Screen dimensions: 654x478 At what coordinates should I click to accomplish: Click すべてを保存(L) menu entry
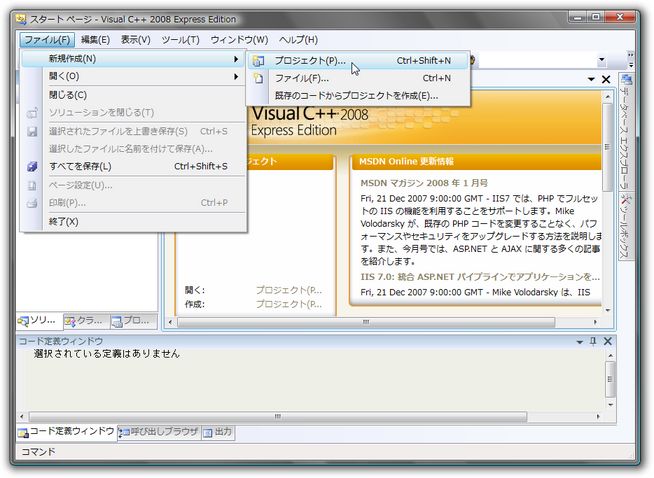pyautogui.click(x=133, y=166)
